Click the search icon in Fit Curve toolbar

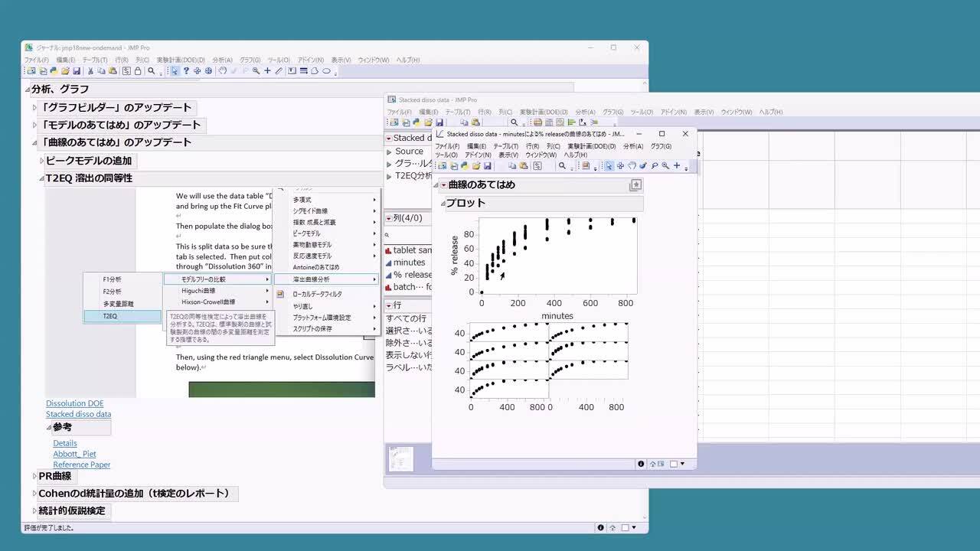point(563,166)
